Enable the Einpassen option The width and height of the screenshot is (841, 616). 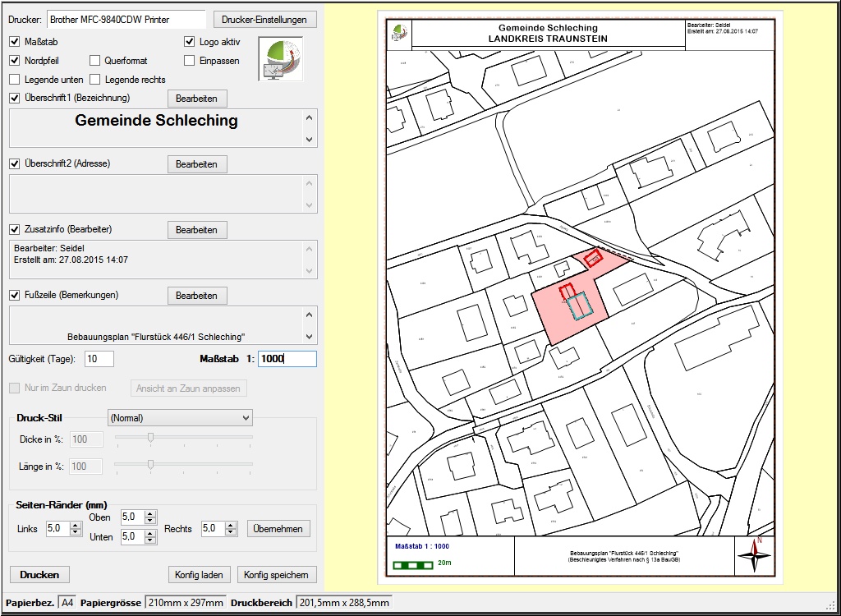[x=190, y=61]
